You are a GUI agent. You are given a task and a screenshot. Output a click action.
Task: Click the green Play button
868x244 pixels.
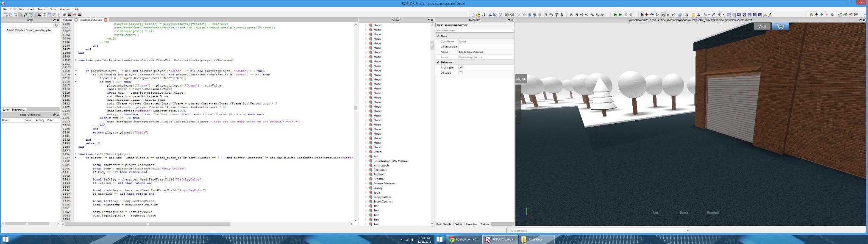[620, 14]
